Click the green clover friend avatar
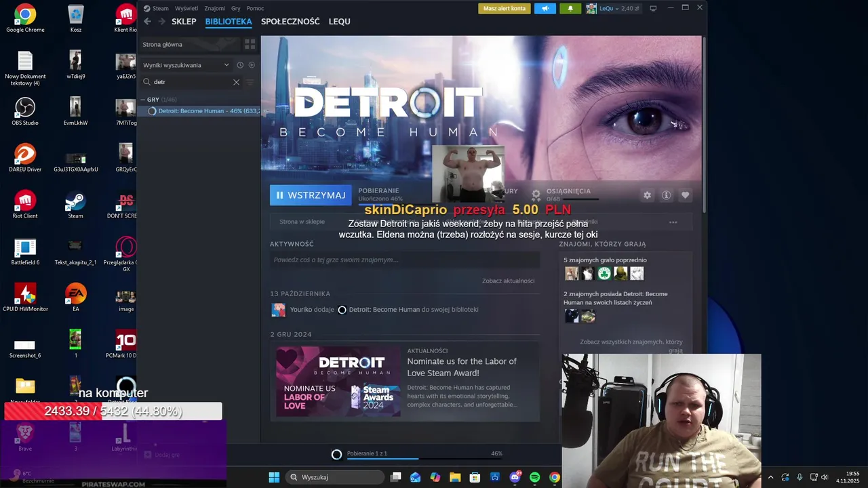Screen dimensions: 868x488 point(604,274)
